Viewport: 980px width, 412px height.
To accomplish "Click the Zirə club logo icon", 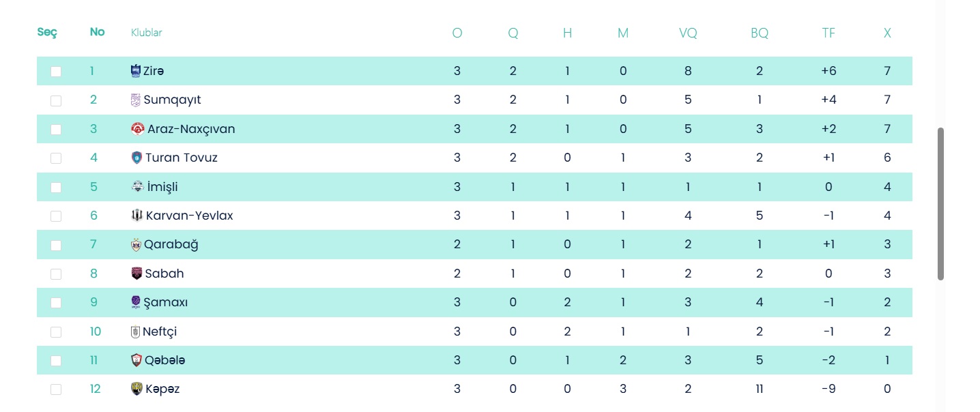I will coord(135,71).
